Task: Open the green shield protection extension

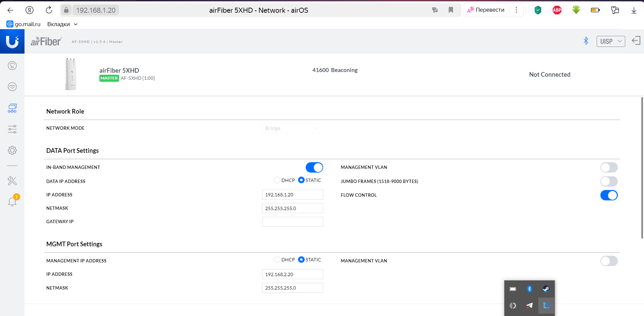Action: [538, 10]
